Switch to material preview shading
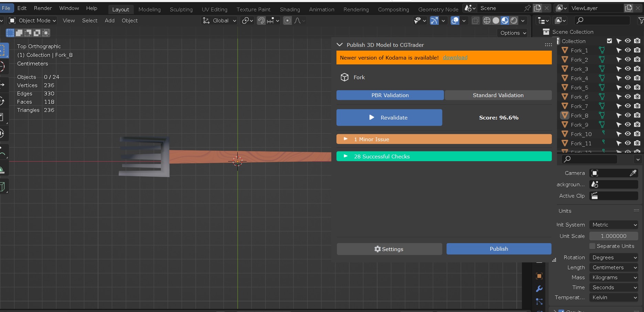 pos(505,21)
